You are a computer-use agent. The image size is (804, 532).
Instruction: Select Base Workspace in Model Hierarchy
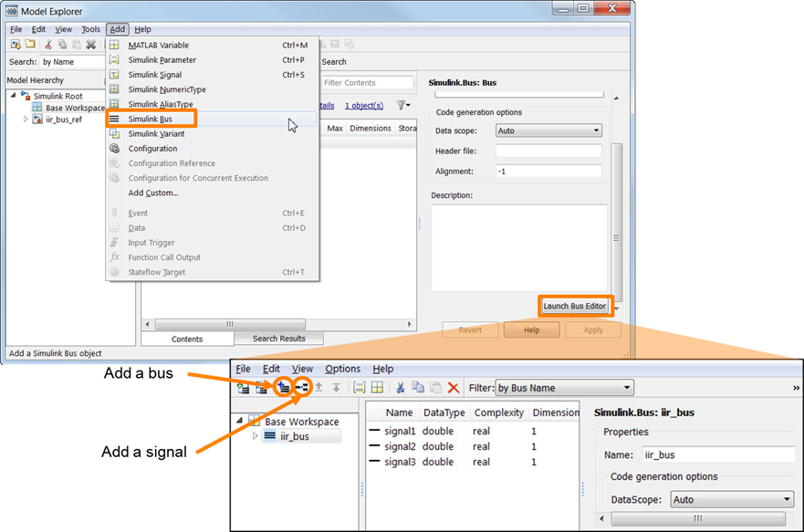point(75,108)
